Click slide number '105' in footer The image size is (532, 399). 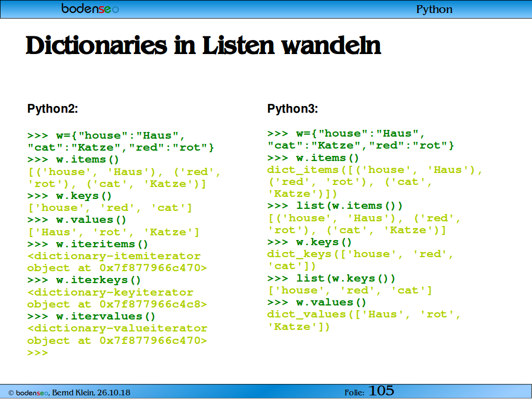click(381, 391)
